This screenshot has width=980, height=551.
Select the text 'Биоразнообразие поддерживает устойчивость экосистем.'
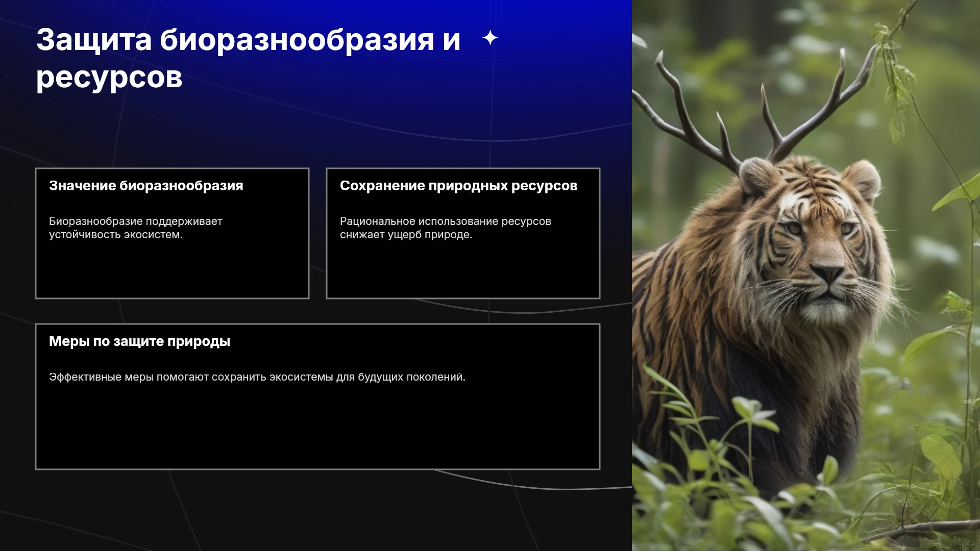[136, 228]
